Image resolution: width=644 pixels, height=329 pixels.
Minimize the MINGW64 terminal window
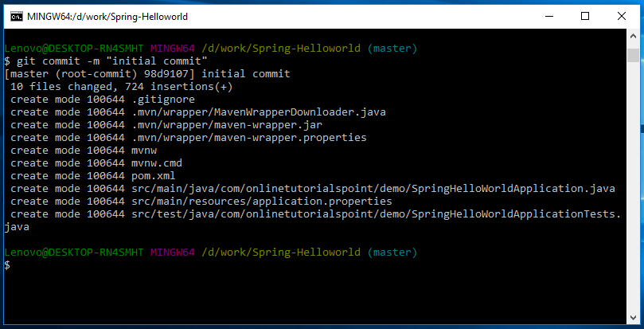coord(548,16)
